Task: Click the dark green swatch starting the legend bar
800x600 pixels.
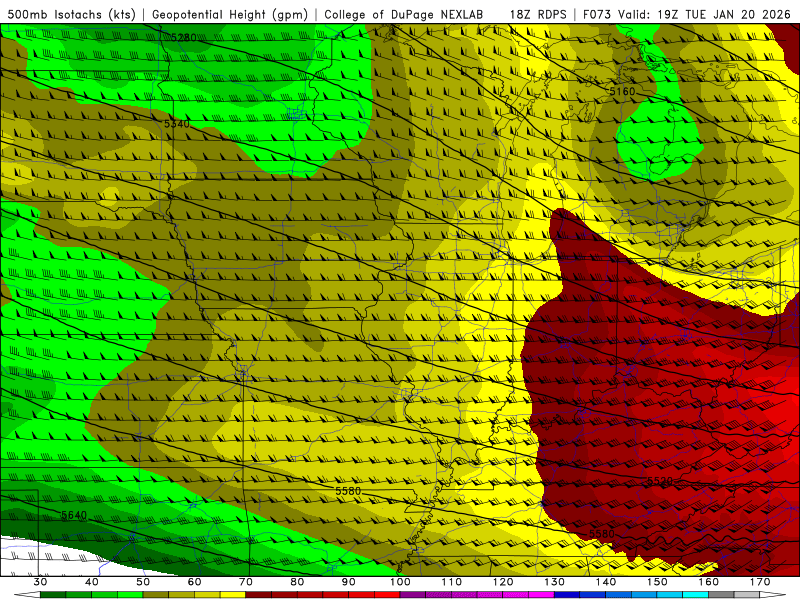Action: [x=53, y=595]
